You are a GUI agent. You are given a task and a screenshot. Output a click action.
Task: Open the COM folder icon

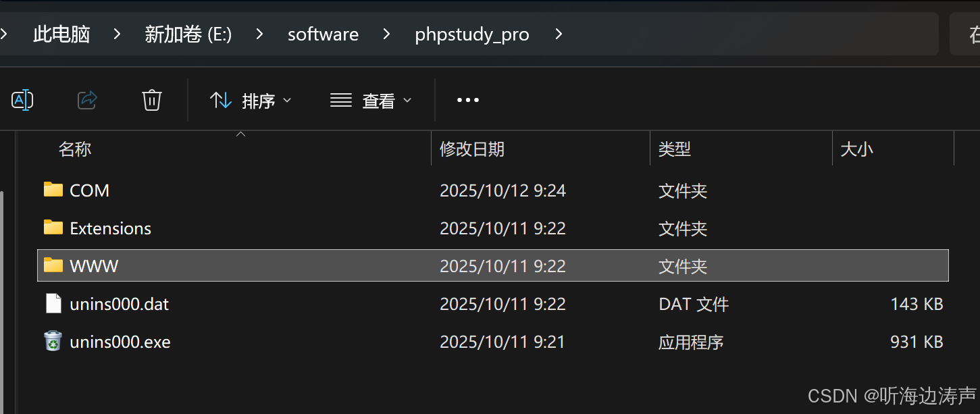[x=53, y=190]
